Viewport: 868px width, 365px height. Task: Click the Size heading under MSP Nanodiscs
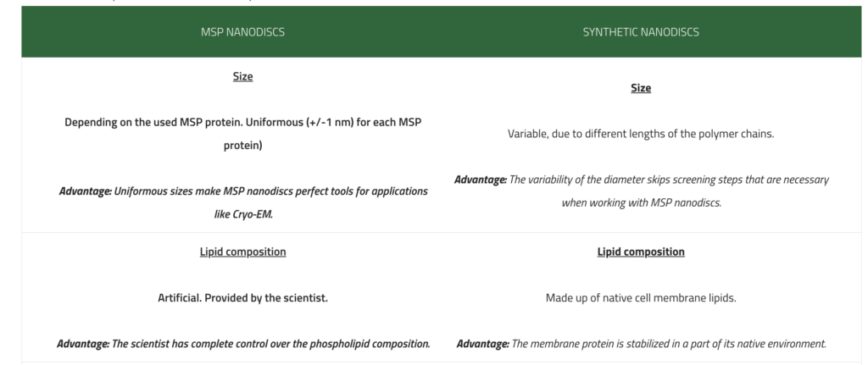pos(242,76)
